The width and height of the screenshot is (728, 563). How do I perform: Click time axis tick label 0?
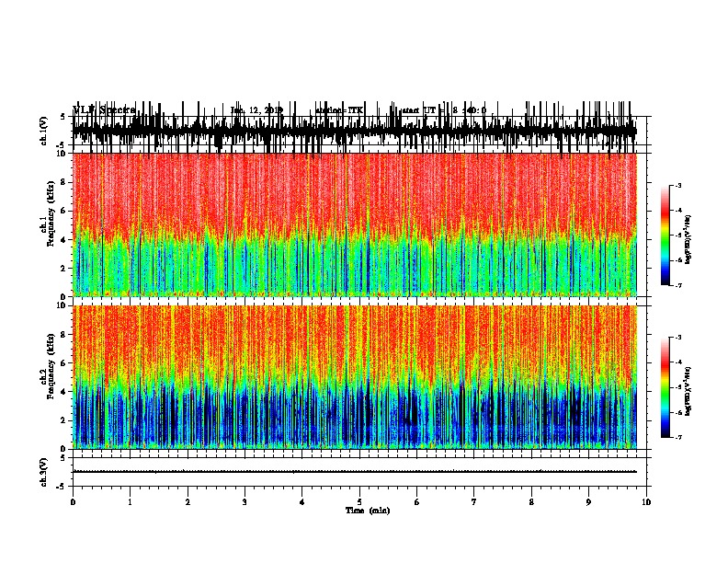coord(73,502)
